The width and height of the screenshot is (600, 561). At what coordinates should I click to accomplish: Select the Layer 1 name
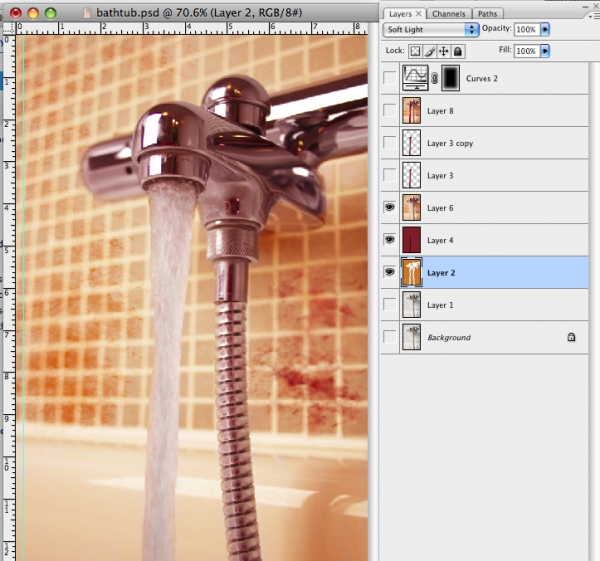coord(440,305)
